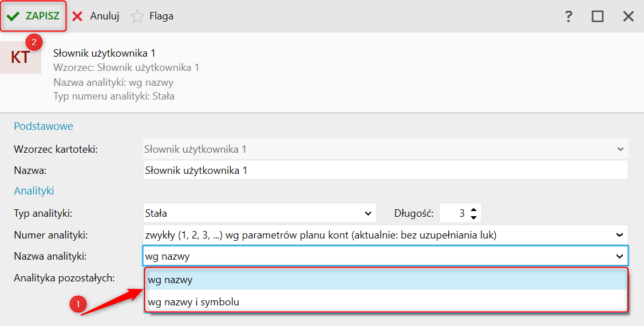Screen dimensions: 644x326
Task: Click into the Nazwa text field
Action: [385, 170]
